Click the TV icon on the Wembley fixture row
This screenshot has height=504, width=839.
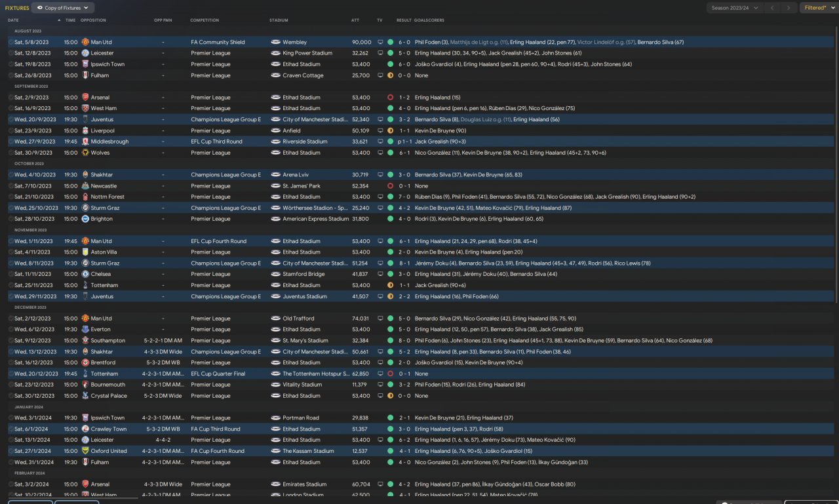click(380, 42)
